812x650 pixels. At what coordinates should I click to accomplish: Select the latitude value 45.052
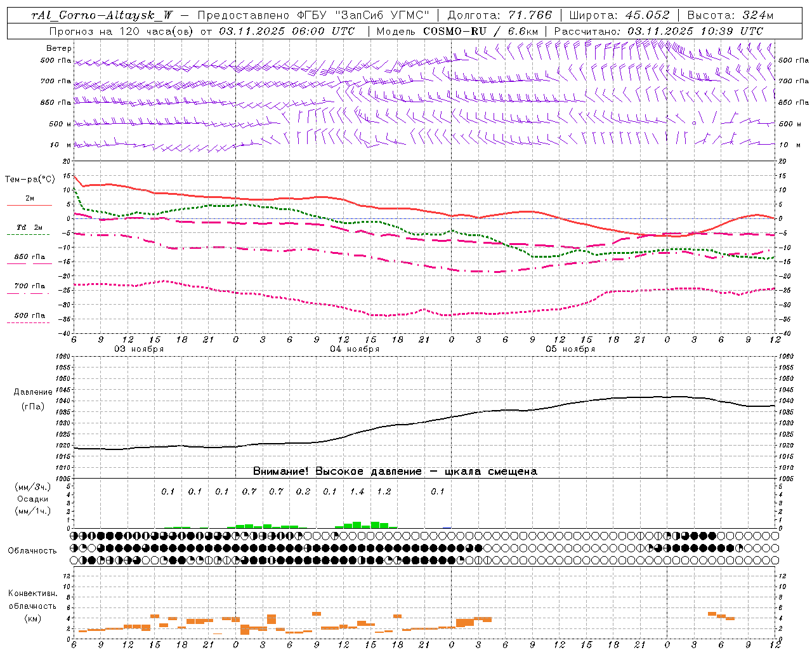pos(646,15)
